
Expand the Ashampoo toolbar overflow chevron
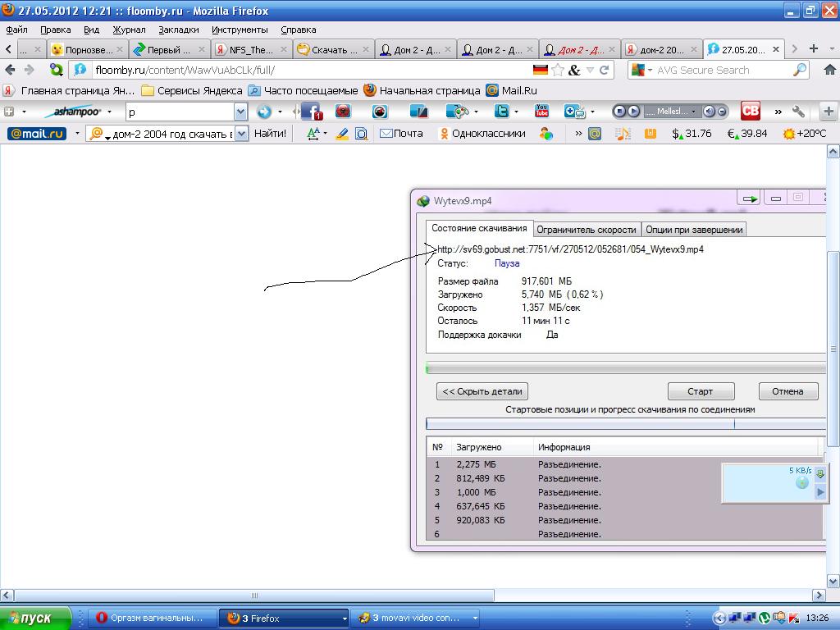tap(778, 112)
